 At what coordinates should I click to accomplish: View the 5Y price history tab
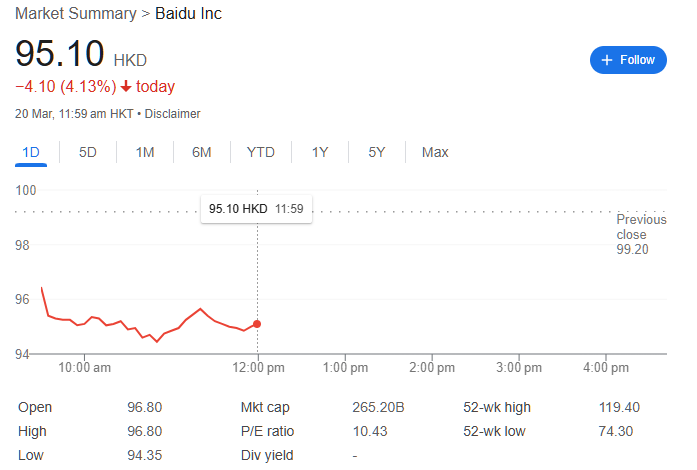tap(376, 152)
